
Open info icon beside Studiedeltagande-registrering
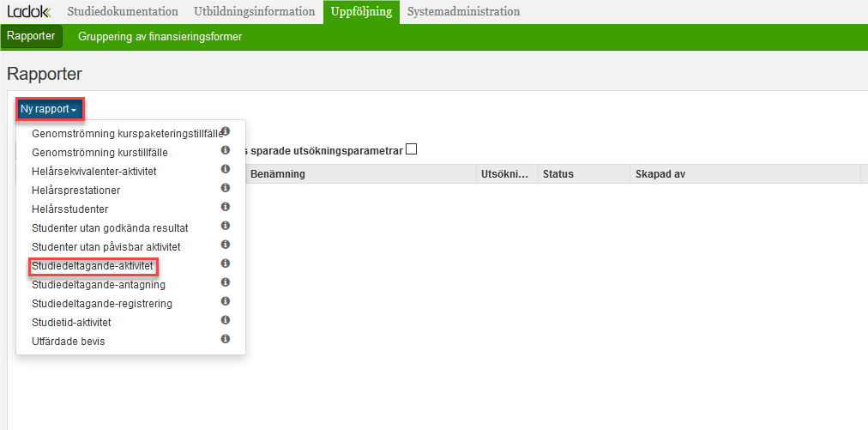tap(226, 301)
